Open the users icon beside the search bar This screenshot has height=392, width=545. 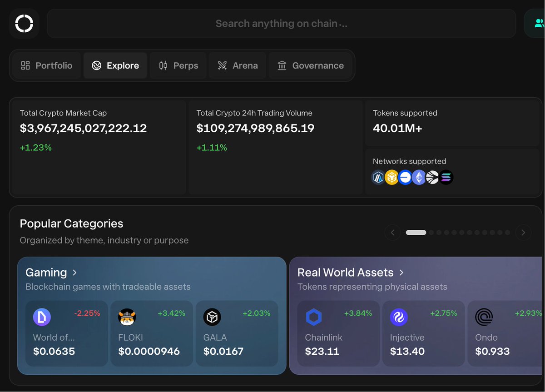pos(539,24)
